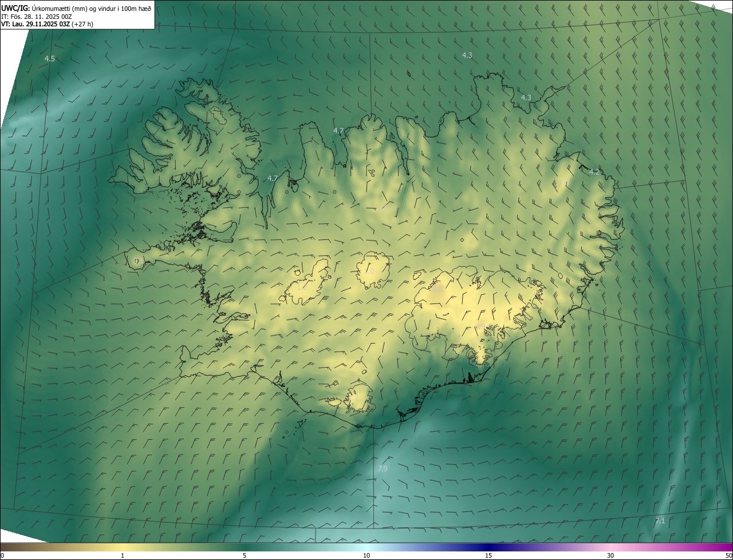Click the color scale tick label "30"
Image resolution: width=733 pixels, height=560 pixels.
tap(610, 555)
